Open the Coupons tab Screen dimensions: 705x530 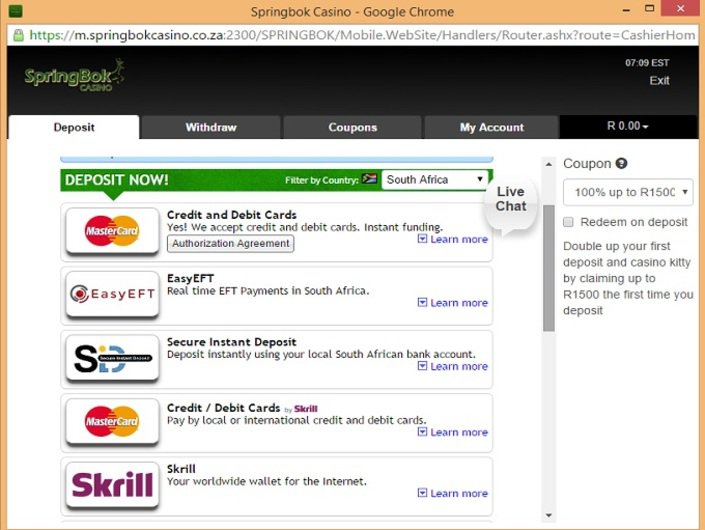pyautogui.click(x=352, y=128)
